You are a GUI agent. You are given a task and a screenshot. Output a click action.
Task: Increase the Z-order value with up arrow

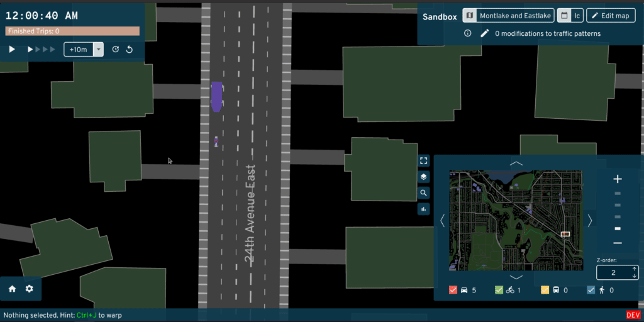[x=635, y=269]
